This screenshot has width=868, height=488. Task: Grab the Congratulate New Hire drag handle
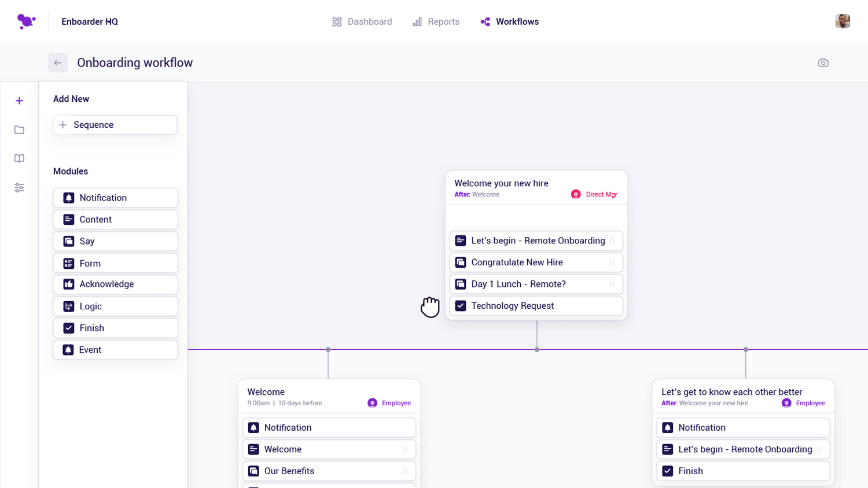612,263
